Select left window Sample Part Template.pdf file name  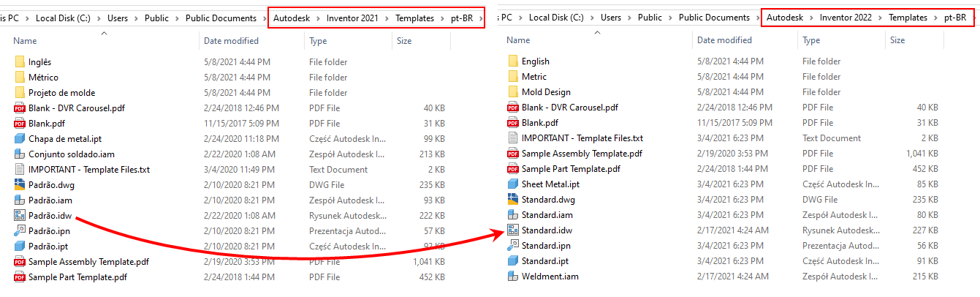click(x=77, y=277)
